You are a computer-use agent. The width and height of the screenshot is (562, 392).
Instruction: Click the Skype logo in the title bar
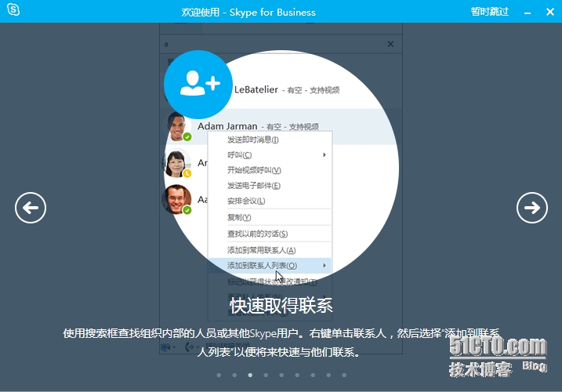click(x=13, y=9)
